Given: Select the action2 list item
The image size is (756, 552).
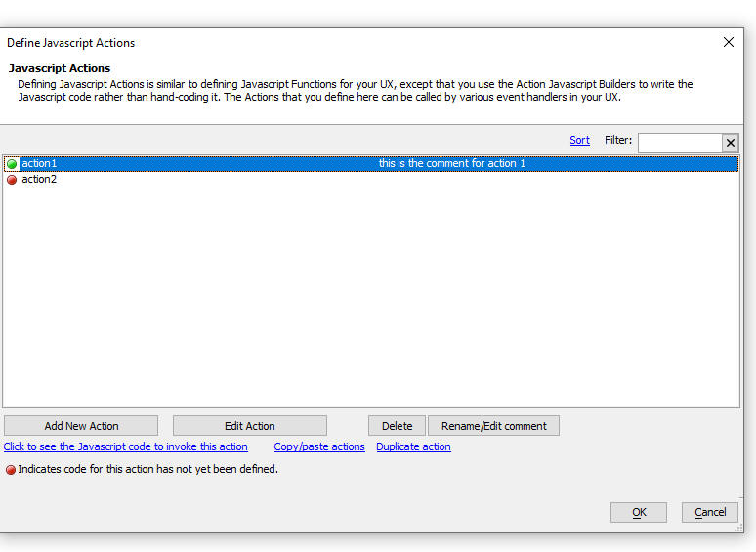Looking at the screenshot, I should [371, 180].
